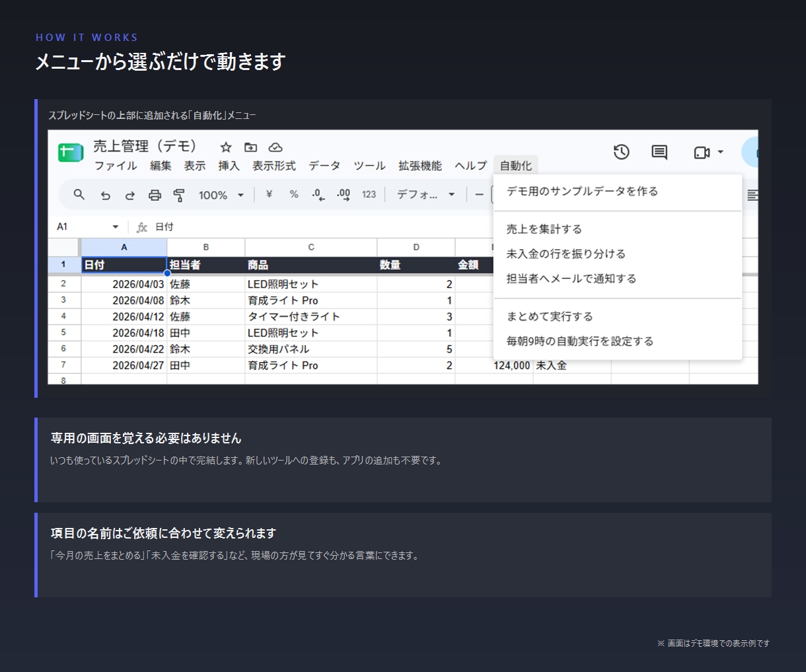Click the cloud save status icon
The width and height of the screenshot is (806, 672).
(x=275, y=147)
